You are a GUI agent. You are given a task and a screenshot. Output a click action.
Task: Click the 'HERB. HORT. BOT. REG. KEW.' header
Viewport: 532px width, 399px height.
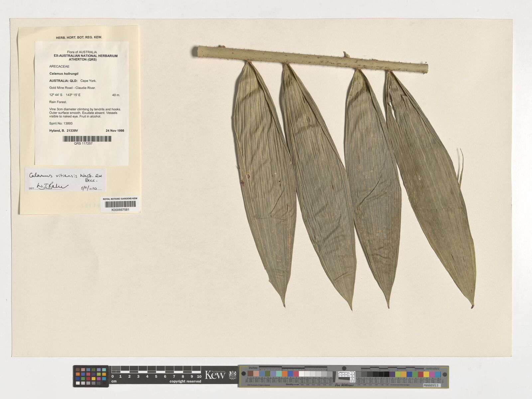point(79,37)
